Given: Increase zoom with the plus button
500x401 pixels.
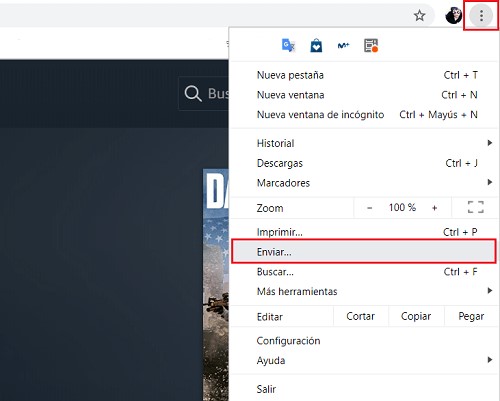Looking at the screenshot, I should click(x=434, y=208).
